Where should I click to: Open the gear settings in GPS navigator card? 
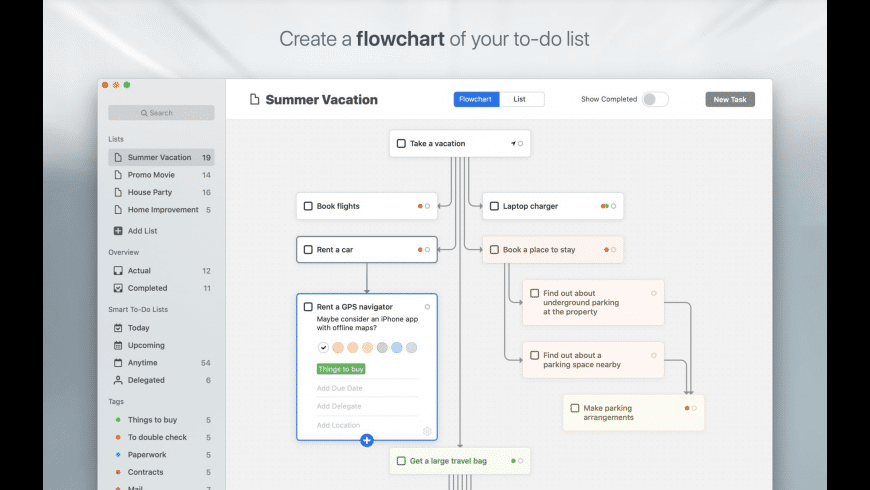[427, 431]
